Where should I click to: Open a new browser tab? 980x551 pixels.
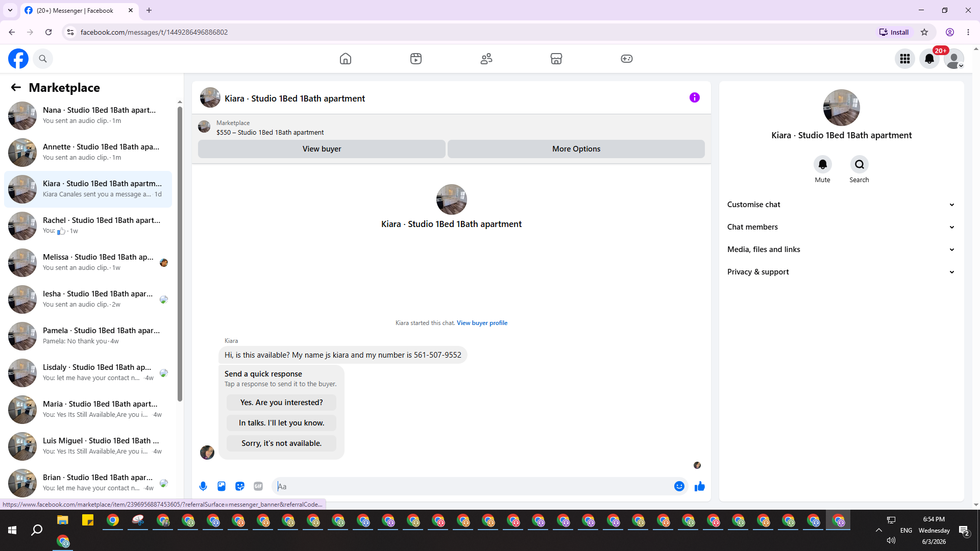pyautogui.click(x=149, y=10)
